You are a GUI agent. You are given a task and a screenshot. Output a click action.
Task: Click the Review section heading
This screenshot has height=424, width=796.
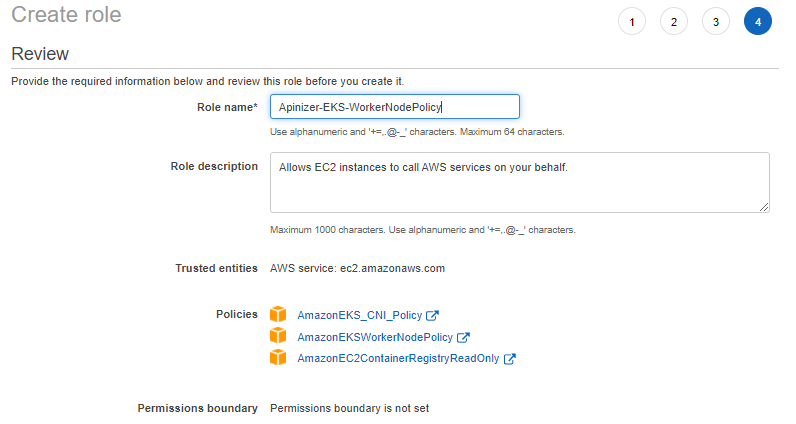coord(39,54)
